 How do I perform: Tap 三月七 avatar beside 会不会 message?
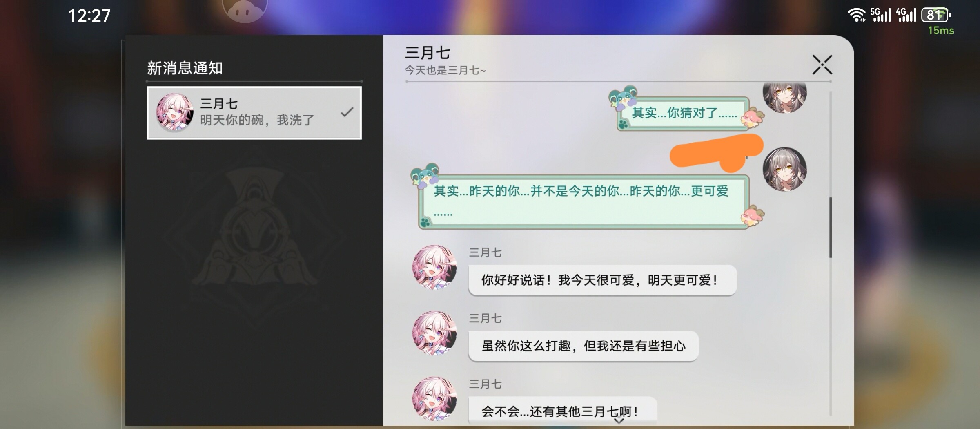pyautogui.click(x=434, y=399)
